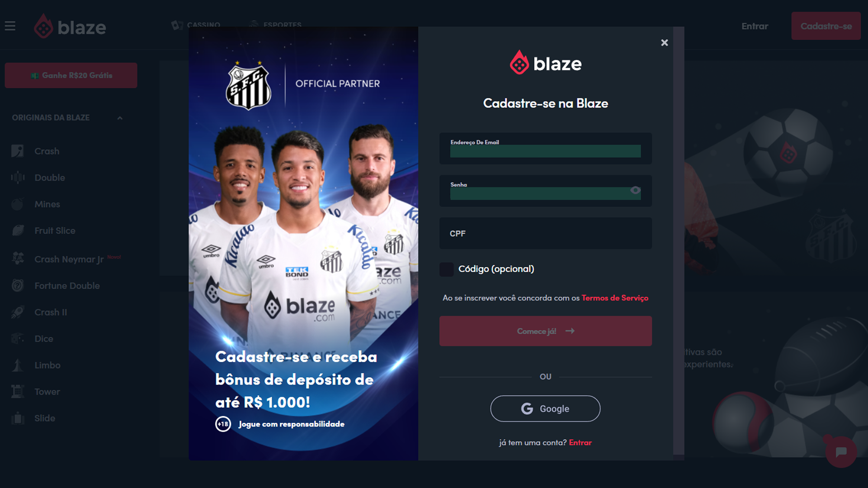This screenshot has height=488, width=868.
Task: Click the Double game icon
Action: tap(18, 178)
